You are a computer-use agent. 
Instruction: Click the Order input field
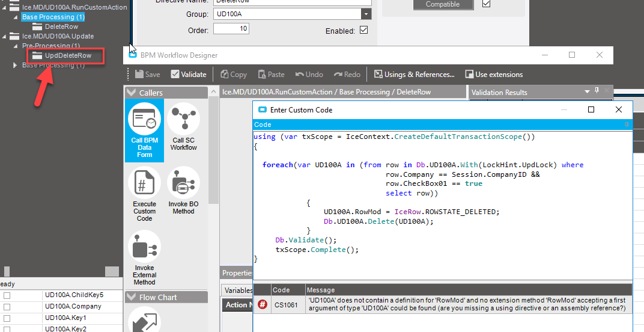coord(231,28)
